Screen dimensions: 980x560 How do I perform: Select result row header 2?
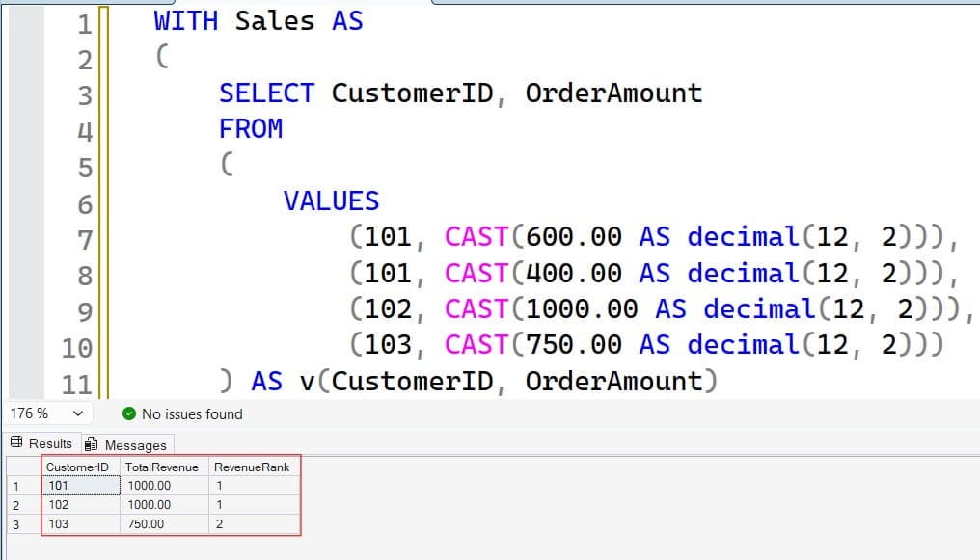[x=24, y=505]
